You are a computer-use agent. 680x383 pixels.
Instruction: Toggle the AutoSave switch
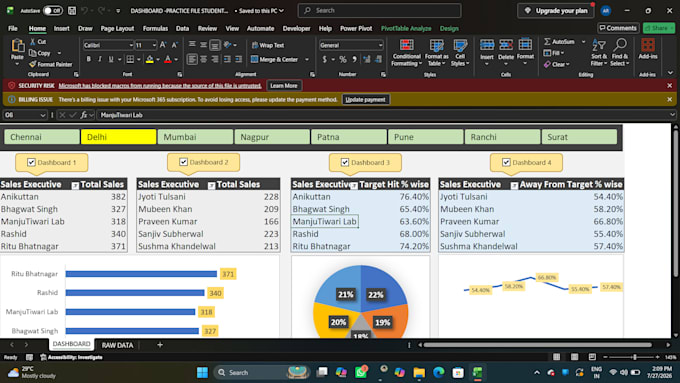coord(52,10)
